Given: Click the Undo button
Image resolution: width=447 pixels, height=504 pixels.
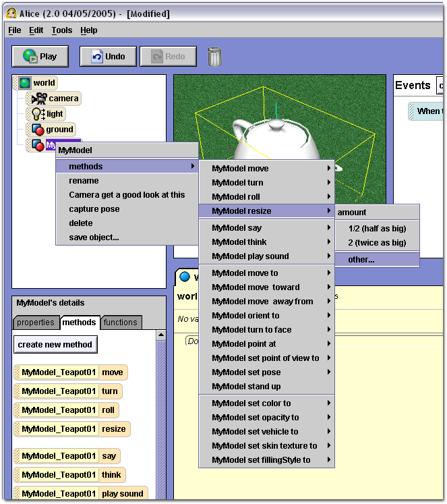Looking at the screenshot, I should (x=109, y=57).
